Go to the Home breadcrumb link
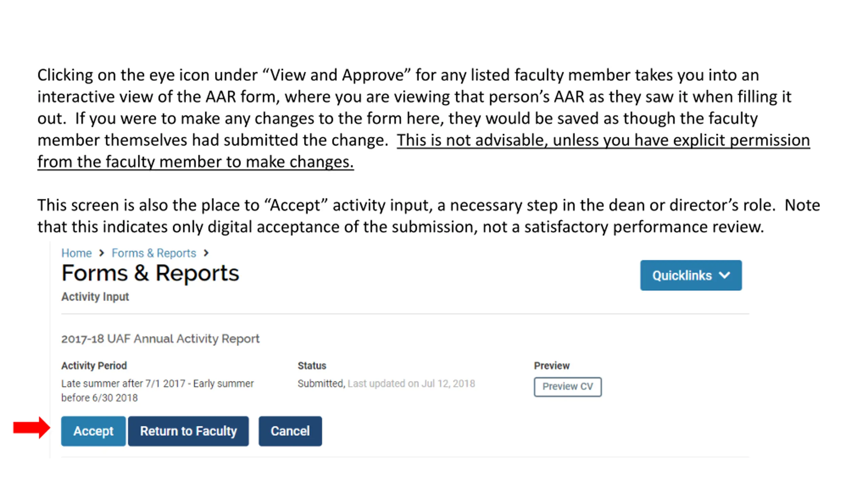868x488 pixels. (x=76, y=253)
